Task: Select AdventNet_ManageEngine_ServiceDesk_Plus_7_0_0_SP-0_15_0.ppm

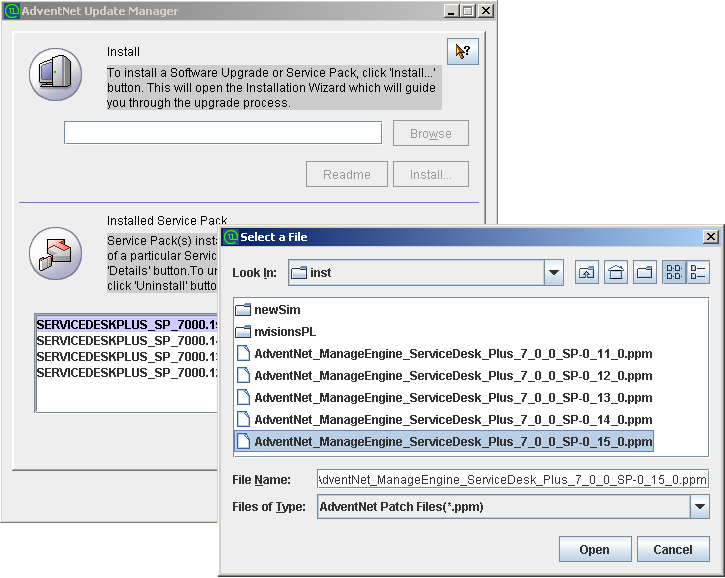Action: (x=453, y=441)
